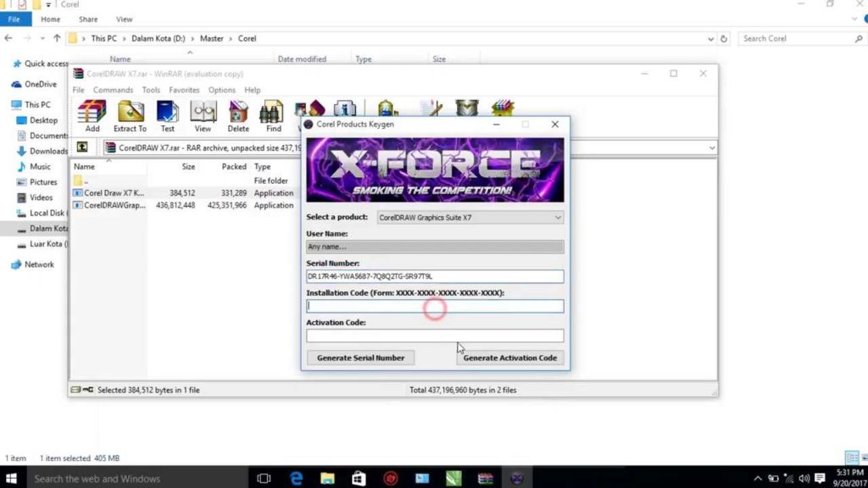Select Music in the Explorer sidebar
This screenshot has height=488, width=868.
tap(34, 167)
